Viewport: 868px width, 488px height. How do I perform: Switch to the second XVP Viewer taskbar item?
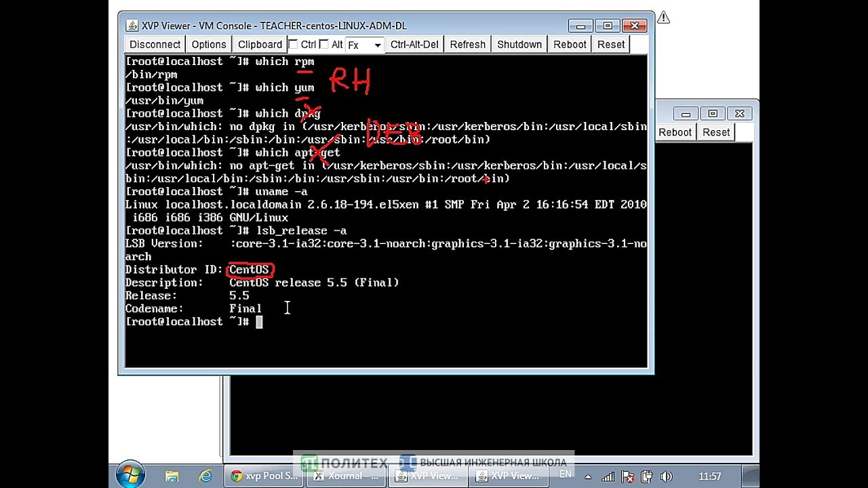509,476
